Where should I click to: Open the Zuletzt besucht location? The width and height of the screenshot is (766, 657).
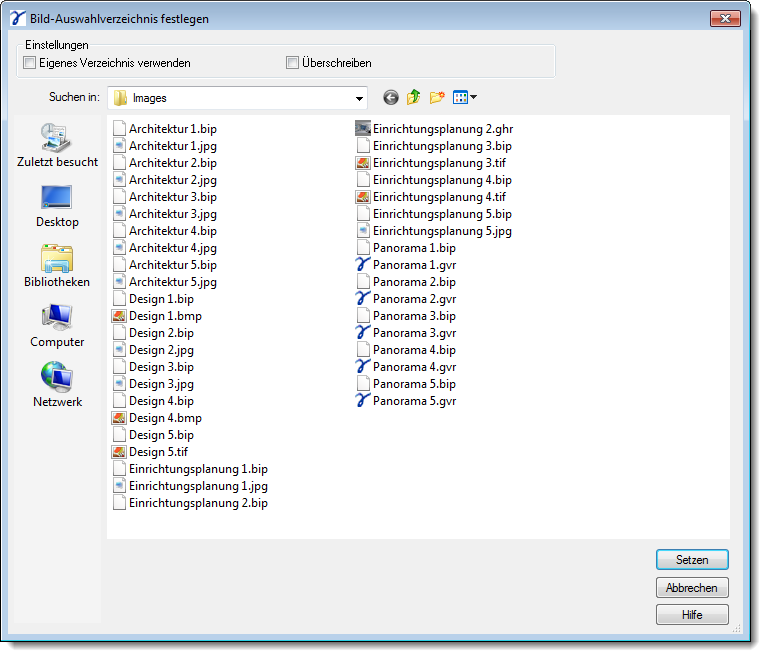57,145
